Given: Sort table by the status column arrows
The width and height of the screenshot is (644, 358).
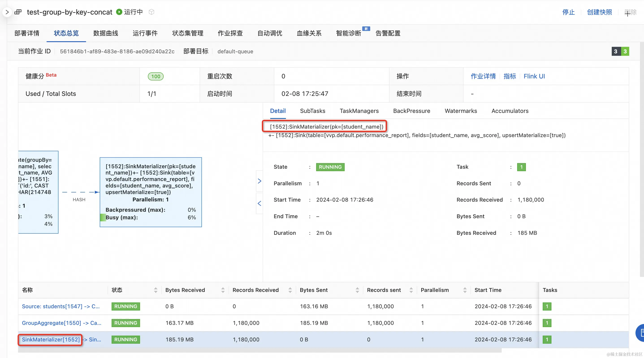Looking at the screenshot, I should click(156, 290).
